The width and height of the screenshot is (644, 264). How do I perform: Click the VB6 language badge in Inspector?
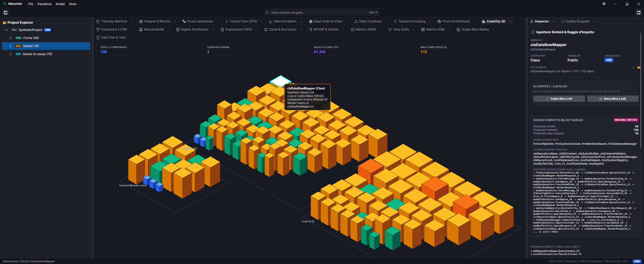coord(609,60)
